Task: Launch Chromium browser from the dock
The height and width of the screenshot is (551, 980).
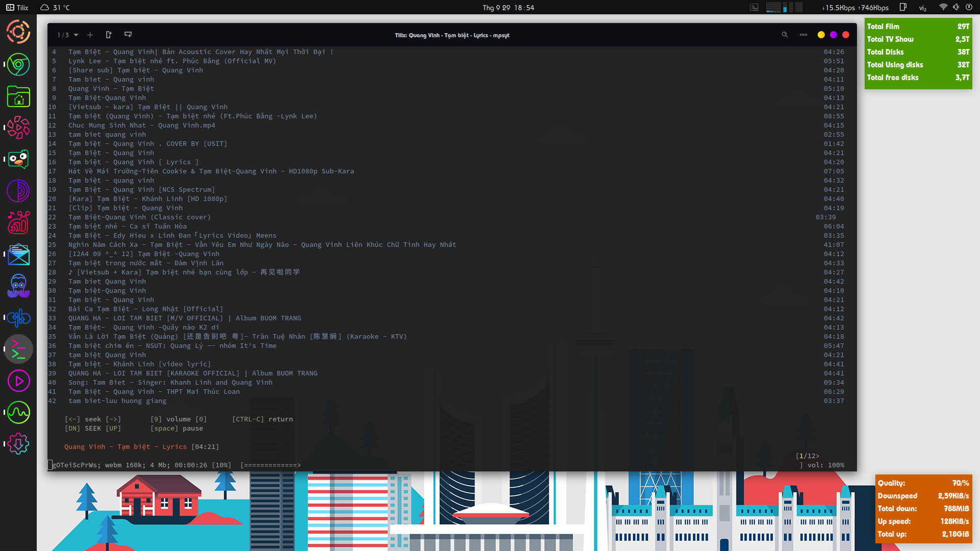Action: [x=18, y=65]
